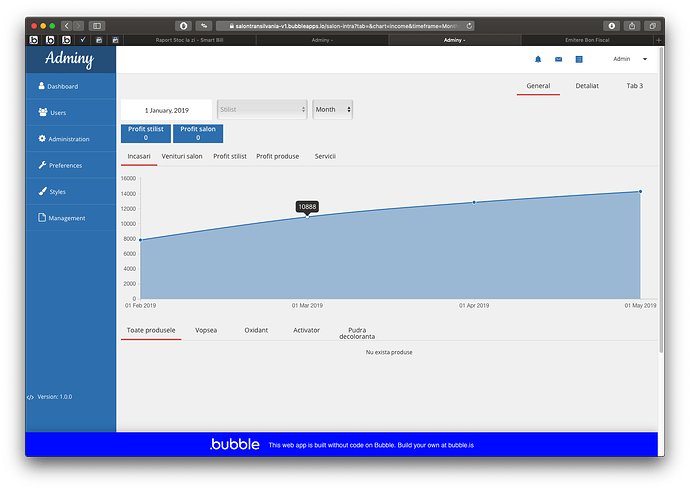The height and width of the screenshot is (490, 690).
Task: Click the Profit salon blue button
Action: (198, 133)
